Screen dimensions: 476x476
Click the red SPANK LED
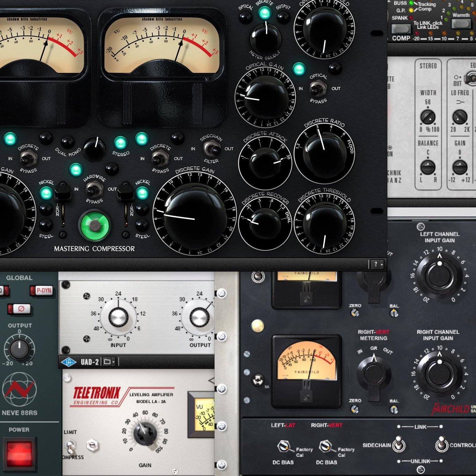(411, 18)
